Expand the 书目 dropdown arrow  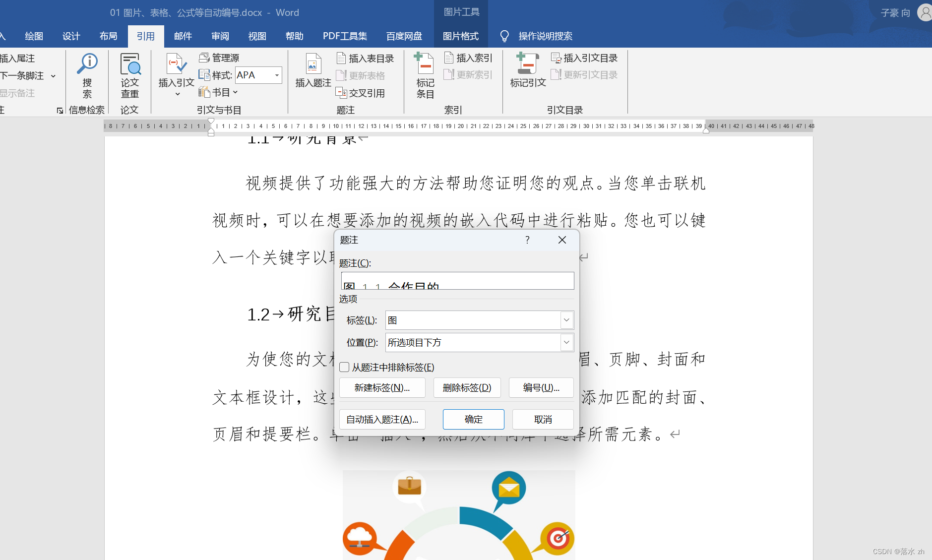pos(236,92)
